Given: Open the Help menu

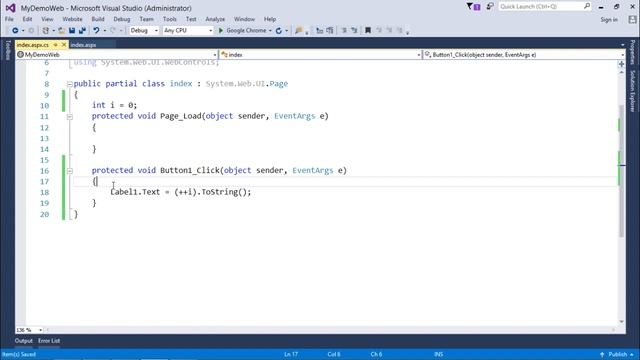Looking at the screenshot, I should [270, 19].
